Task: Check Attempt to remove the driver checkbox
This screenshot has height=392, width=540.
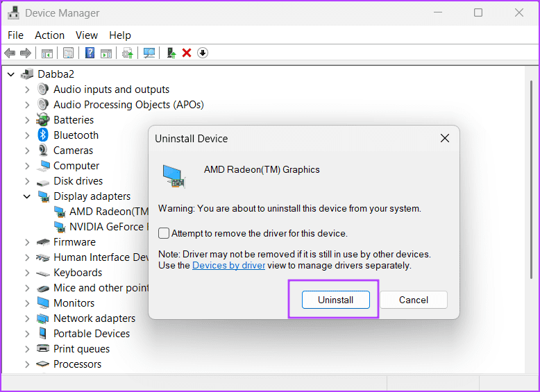Action: click(164, 233)
